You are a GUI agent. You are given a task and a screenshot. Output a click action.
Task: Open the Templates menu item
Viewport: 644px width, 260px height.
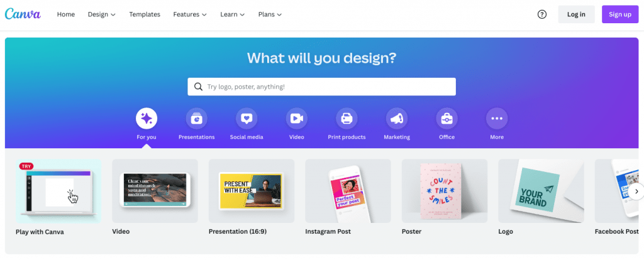coord(145,14)
